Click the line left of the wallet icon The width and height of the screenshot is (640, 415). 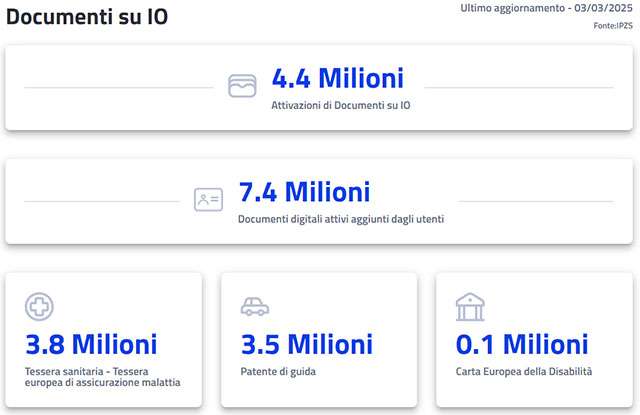[x=118, y=88]
